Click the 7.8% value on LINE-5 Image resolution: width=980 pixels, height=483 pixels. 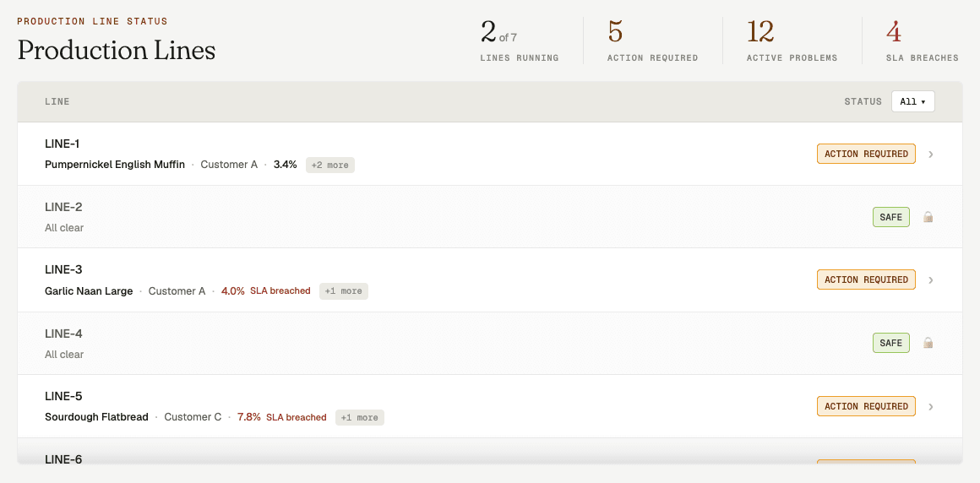click(248, 417)
